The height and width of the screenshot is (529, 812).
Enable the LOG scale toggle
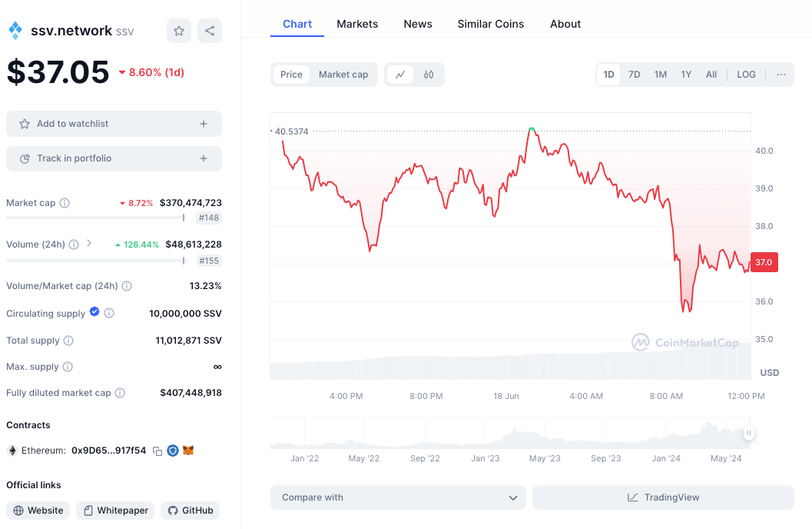point(746,75)
